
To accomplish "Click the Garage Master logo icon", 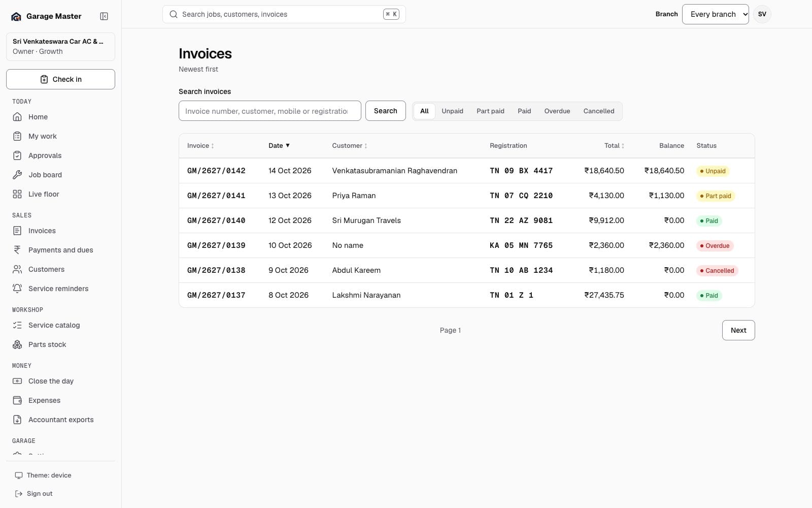I will pos(16,16).
